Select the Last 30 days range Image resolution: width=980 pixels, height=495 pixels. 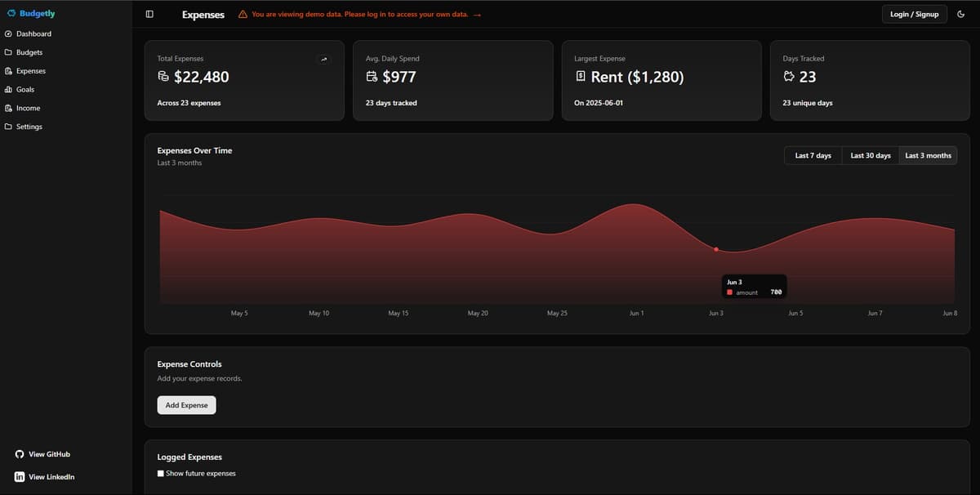[870, 155]
